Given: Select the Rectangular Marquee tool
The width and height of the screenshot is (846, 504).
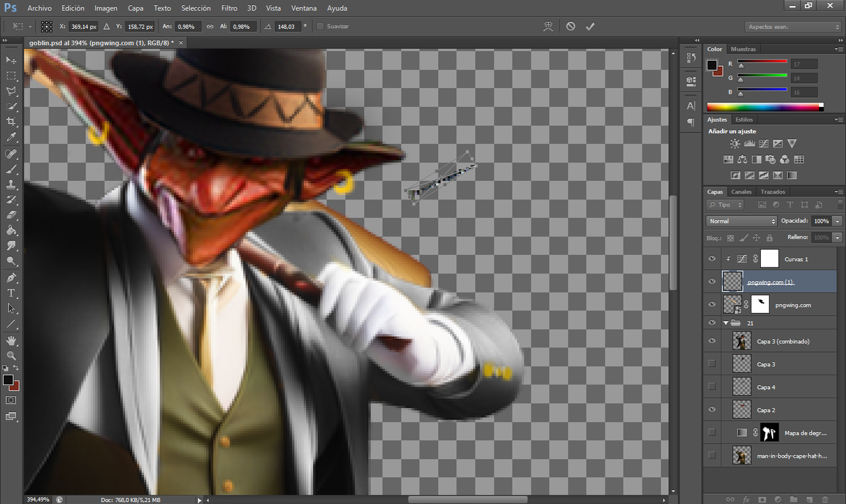Looking at the screenshot, I should point(11,76).
